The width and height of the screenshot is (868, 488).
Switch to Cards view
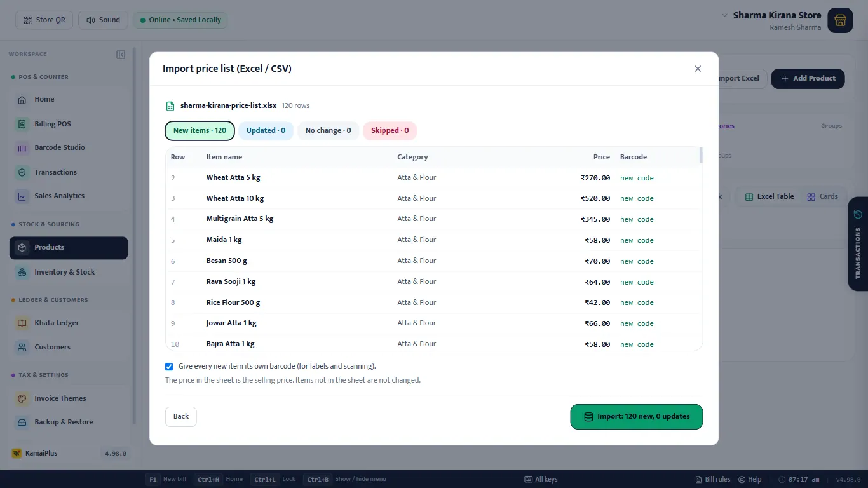[822, 197]
